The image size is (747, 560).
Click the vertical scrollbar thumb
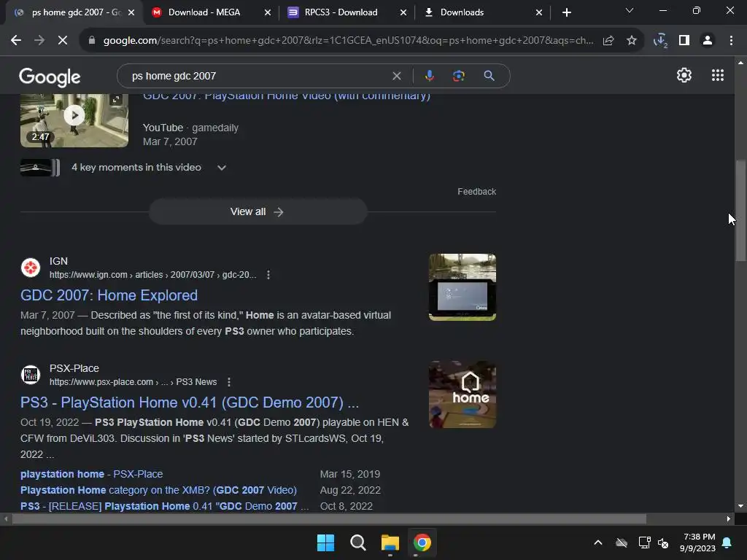point(740,209)
